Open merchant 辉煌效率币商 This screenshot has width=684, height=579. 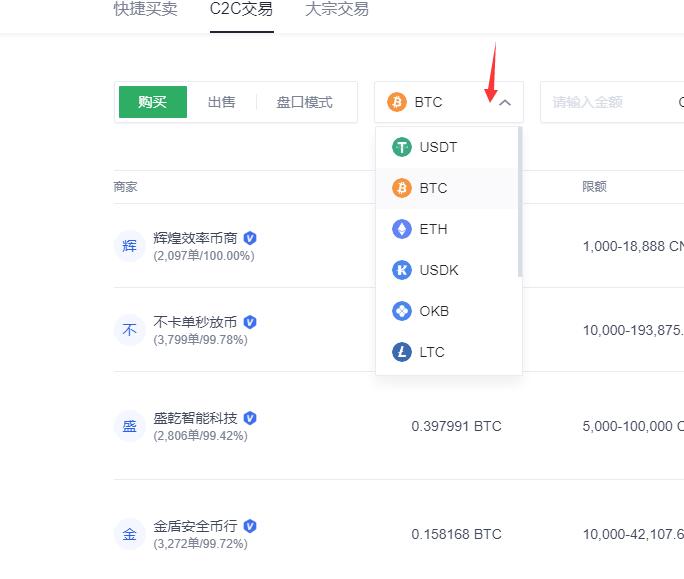click(x=195, y=238)
